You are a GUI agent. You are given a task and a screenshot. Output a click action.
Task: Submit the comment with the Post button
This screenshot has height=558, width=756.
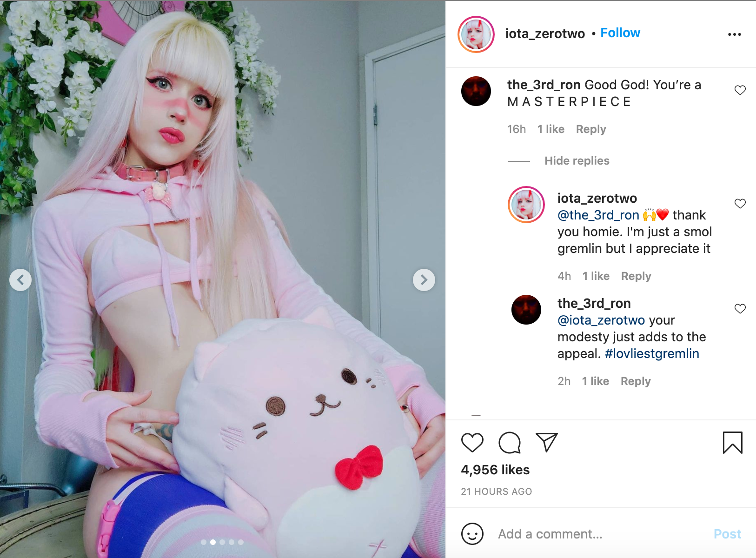[727, 534]
